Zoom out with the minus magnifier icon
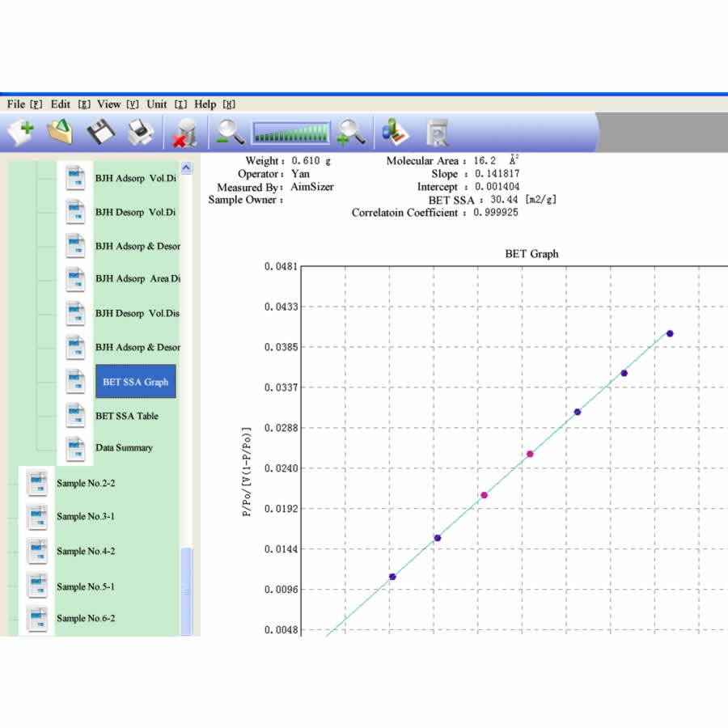Screen dimensions: 728x728 [x=230, y=133]
